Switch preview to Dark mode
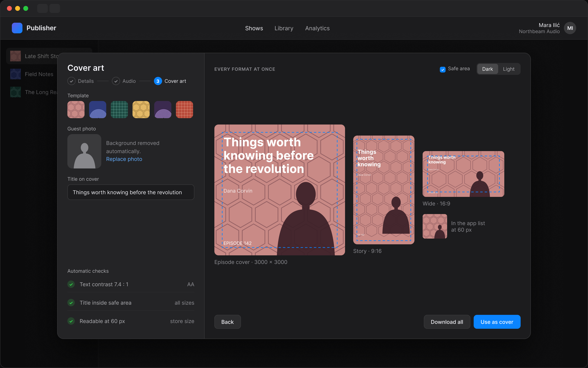Screen dimensions: 588x368 [x=487, y=69]
